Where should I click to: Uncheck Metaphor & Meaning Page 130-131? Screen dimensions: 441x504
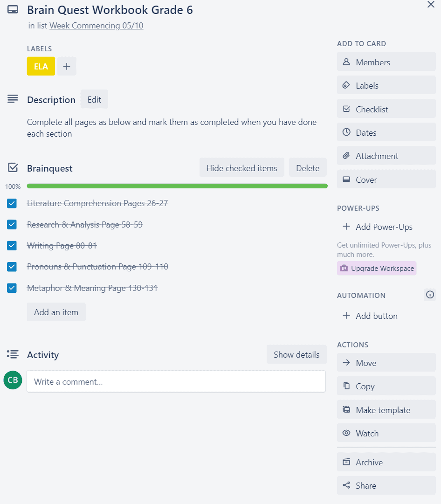coord(12,288)
